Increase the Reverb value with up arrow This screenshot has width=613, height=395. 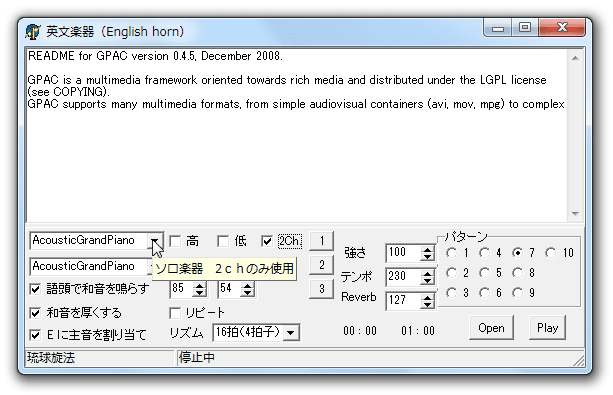coord(428,298)
